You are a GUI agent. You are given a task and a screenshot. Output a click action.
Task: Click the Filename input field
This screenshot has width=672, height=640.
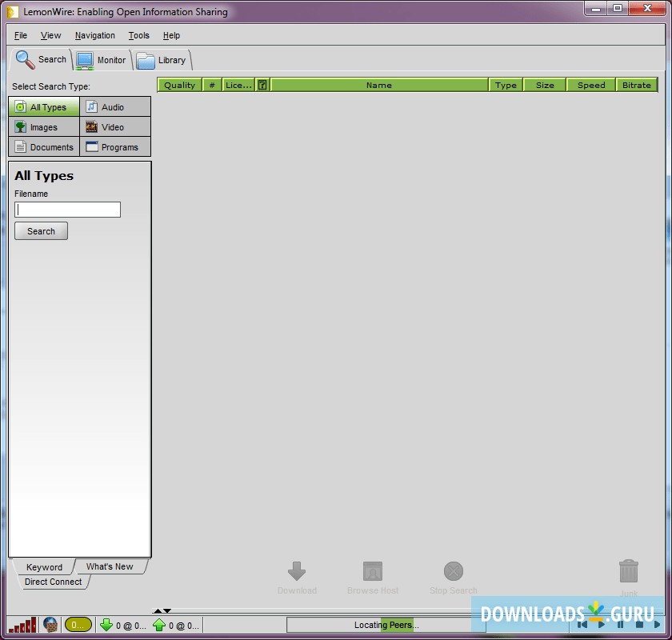[x=68, y=210]
